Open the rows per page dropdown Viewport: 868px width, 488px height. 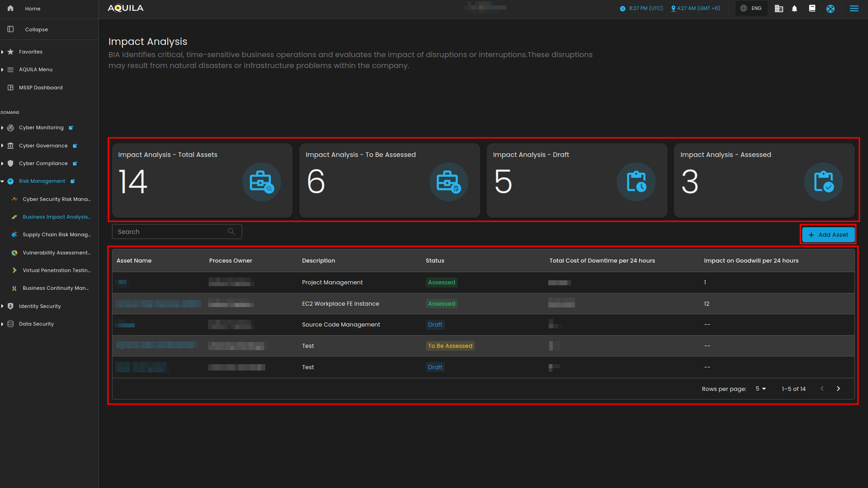click(761, 389)
